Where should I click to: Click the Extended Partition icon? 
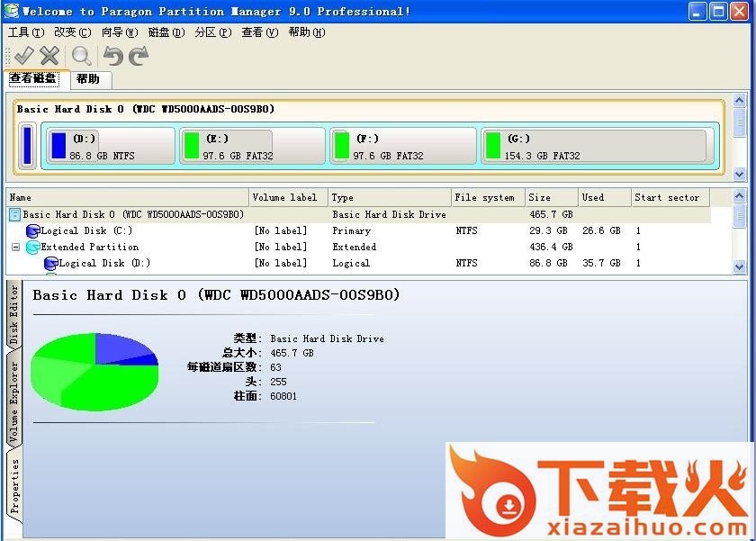(x=32, y=248)
